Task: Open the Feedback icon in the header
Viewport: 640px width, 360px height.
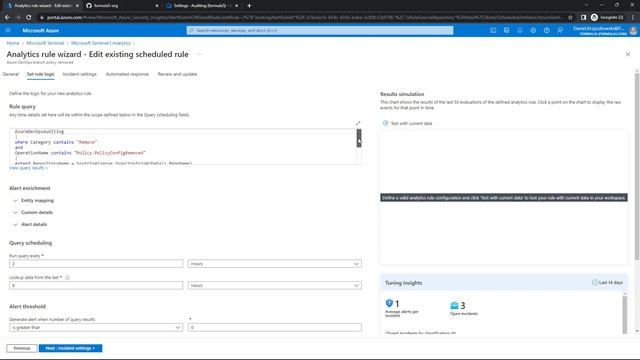Action: click(560, 30)
